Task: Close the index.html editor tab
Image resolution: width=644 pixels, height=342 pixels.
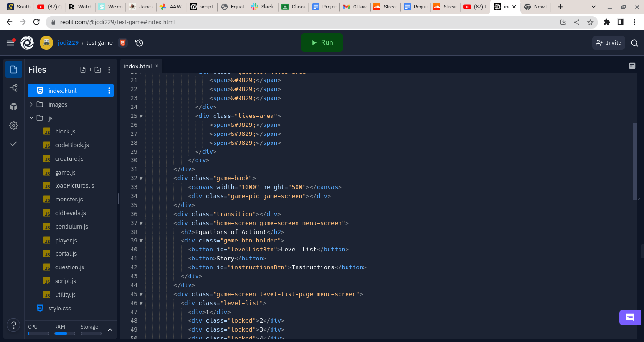Action: point(157,66)
